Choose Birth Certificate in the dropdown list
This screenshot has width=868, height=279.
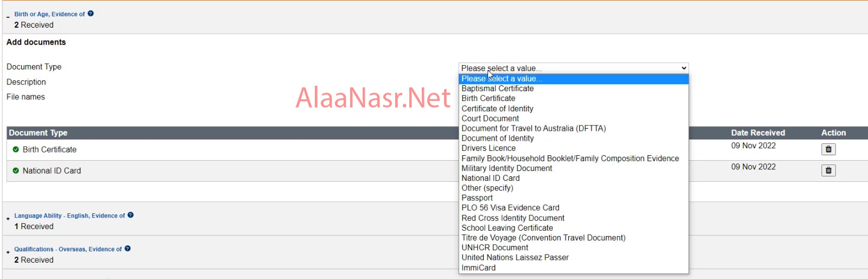tap(488, 98)
